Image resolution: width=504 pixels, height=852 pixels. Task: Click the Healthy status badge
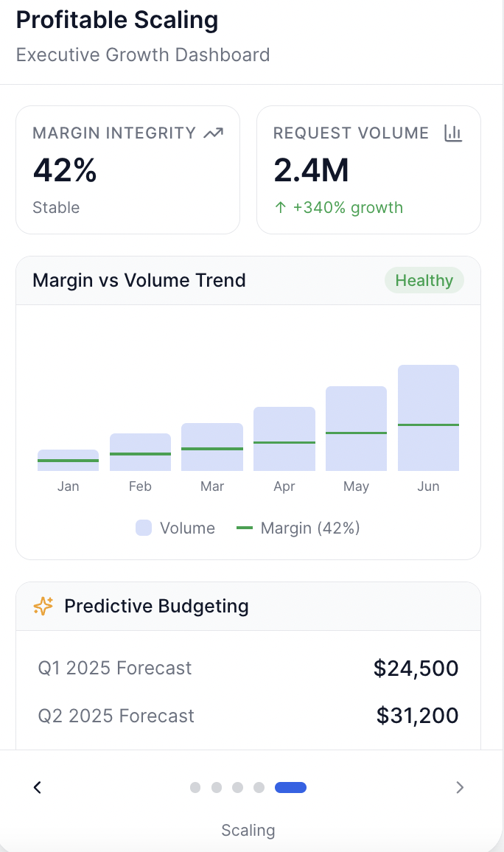[x=424, y=280]
